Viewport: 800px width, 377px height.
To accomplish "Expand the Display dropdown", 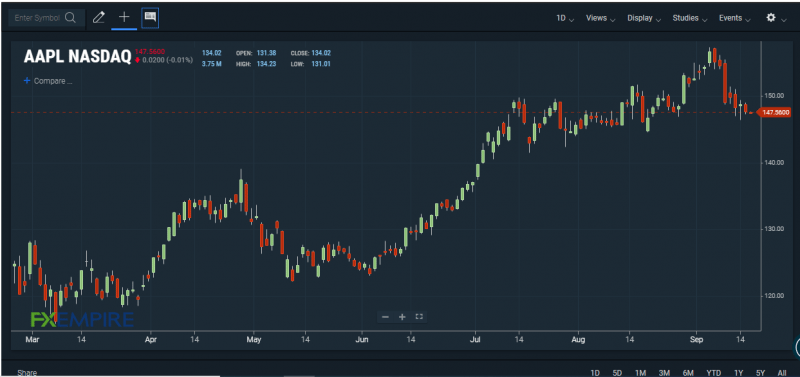I will pyautogui.click(x=644, y=18).
